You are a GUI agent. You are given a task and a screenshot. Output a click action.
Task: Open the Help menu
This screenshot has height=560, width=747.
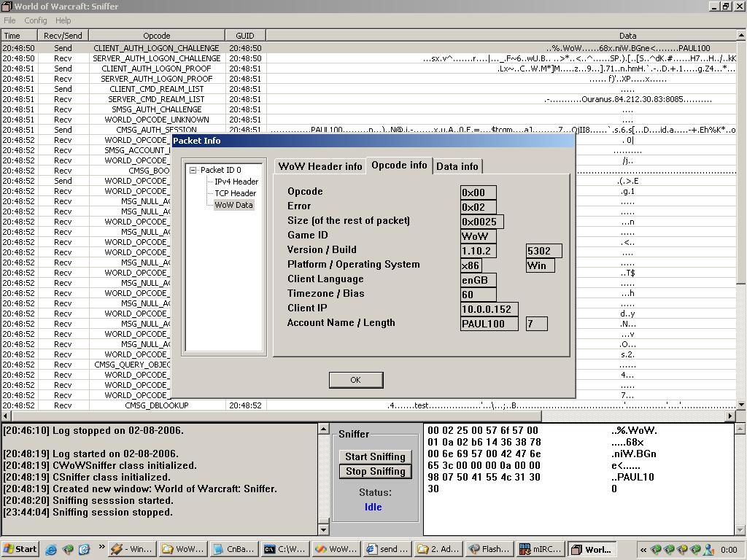pyautogui.click(x=63, y=20)
